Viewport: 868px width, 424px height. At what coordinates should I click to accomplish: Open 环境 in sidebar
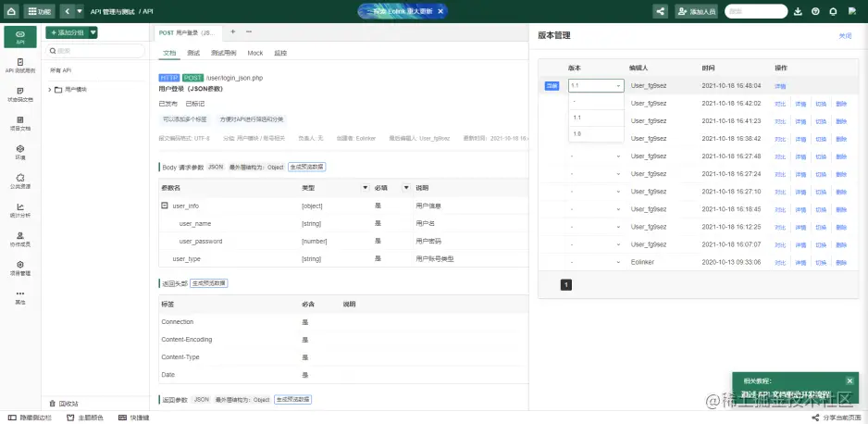pos(20,152)
